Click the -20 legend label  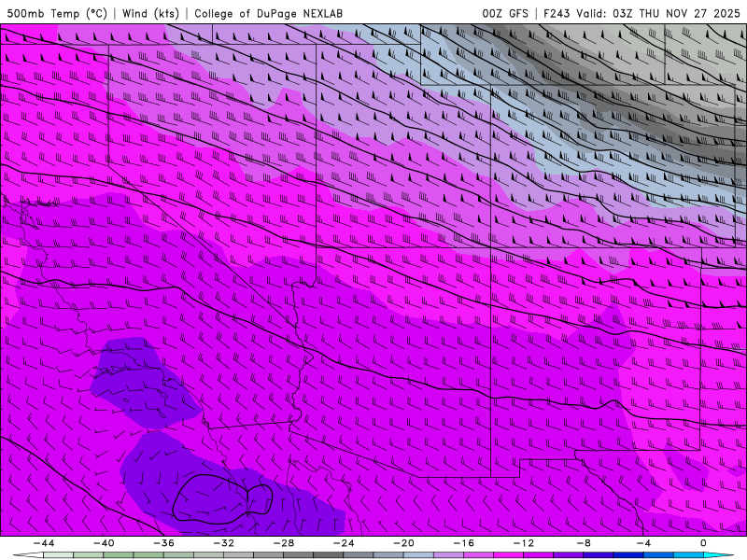(x=403, y=543)
